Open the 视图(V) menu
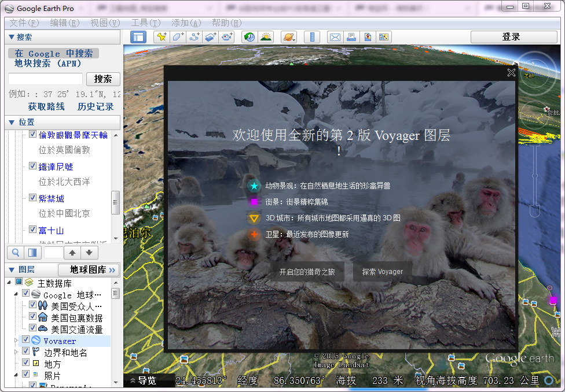The image size is (565, 392). click(105, 23)
